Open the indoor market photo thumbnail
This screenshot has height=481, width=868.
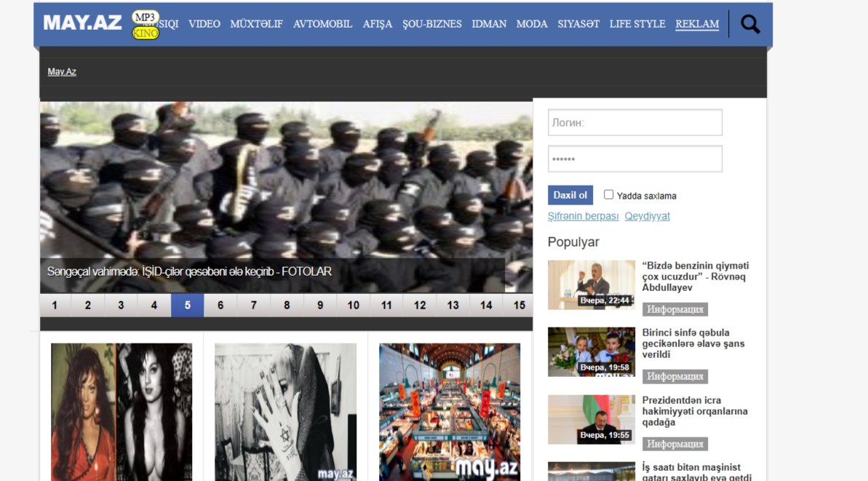point(449,411)
